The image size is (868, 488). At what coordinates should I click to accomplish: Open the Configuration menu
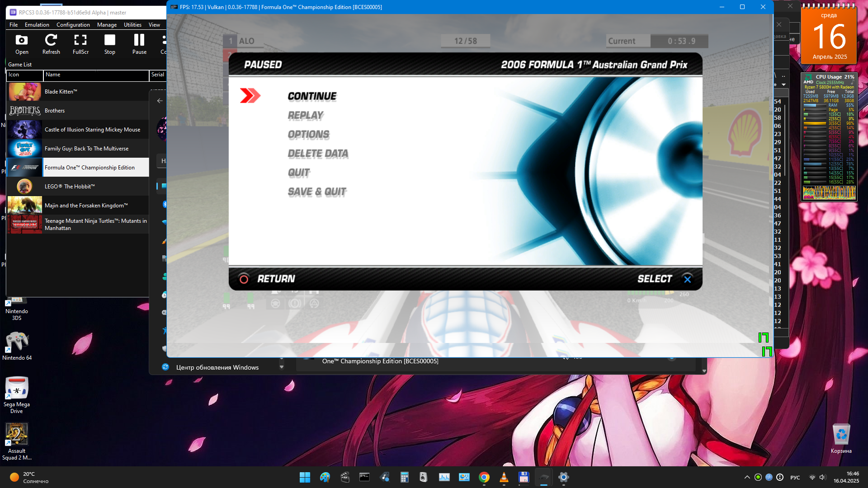[73, 25]
